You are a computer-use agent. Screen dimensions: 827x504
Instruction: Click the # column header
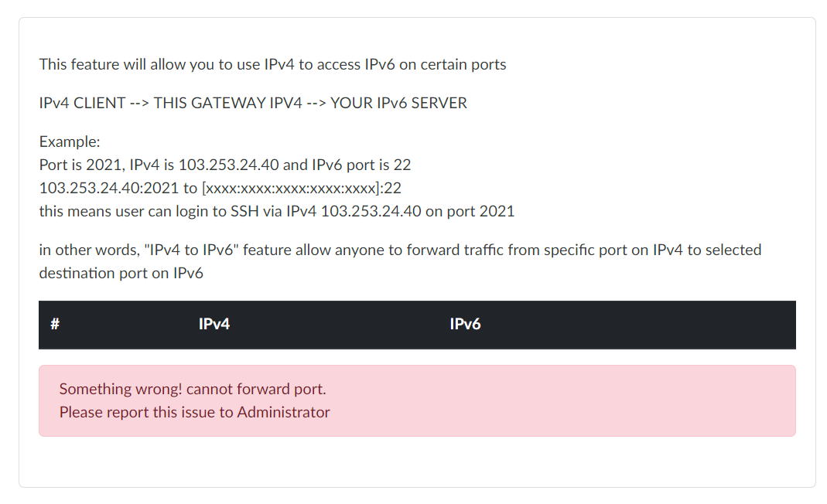tap(54, 325)
